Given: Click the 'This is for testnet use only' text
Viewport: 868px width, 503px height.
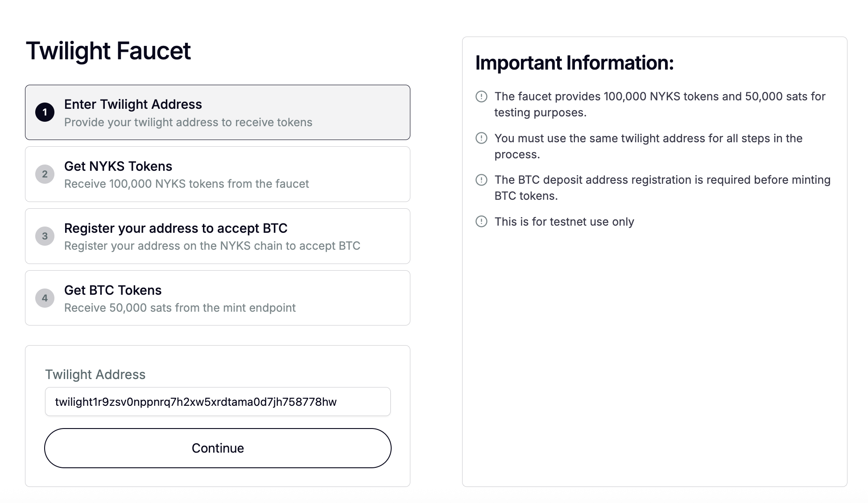Looking at the screenshot, I should [x=564, y=222].
